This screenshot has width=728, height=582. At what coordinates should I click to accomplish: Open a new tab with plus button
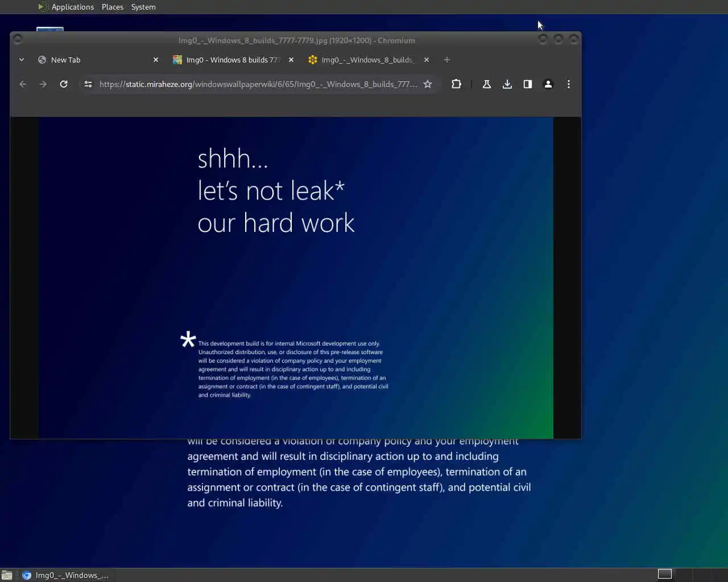(447, 60)
